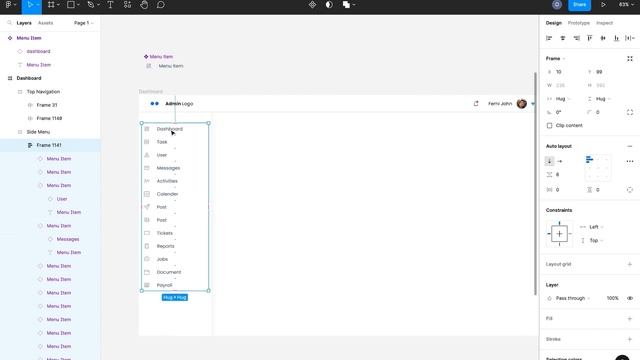
Task: Set auto layout direction to vertical
Action: point(549,161)
